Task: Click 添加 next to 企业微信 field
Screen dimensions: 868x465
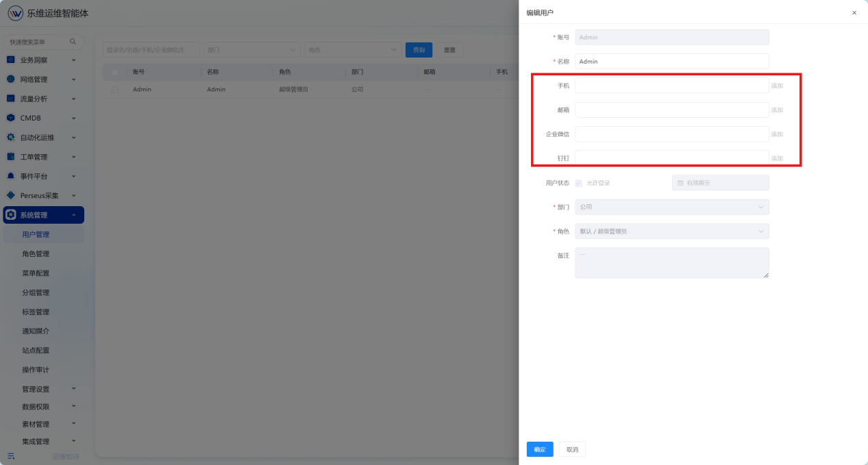Action: click(x=777, y=134)
